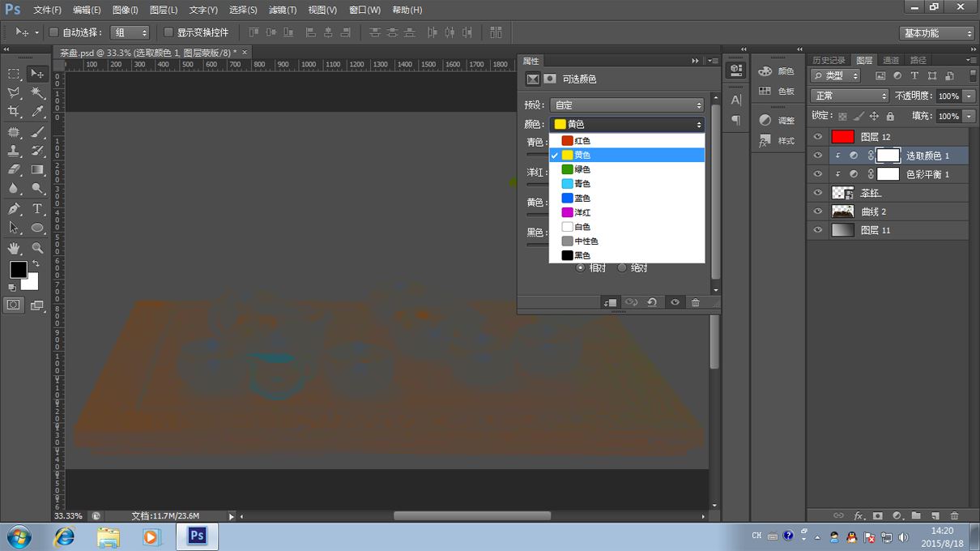
Task: Choose 中性色 from the color list
Action: (627, 241)
